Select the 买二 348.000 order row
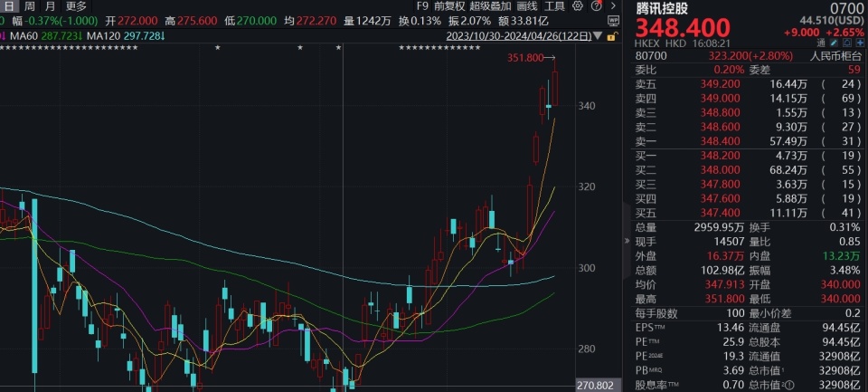 point(750,170)
